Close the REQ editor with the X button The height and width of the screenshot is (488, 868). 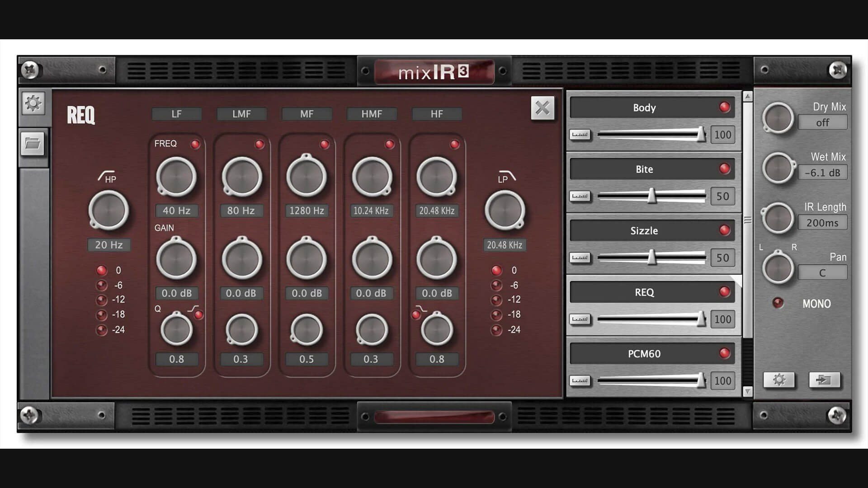pyautogui.click(x=542, y=108)
